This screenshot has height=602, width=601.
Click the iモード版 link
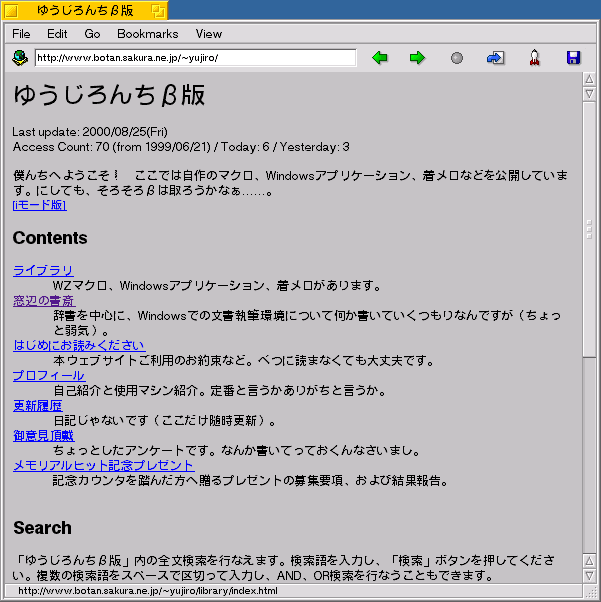pos(39,205)
